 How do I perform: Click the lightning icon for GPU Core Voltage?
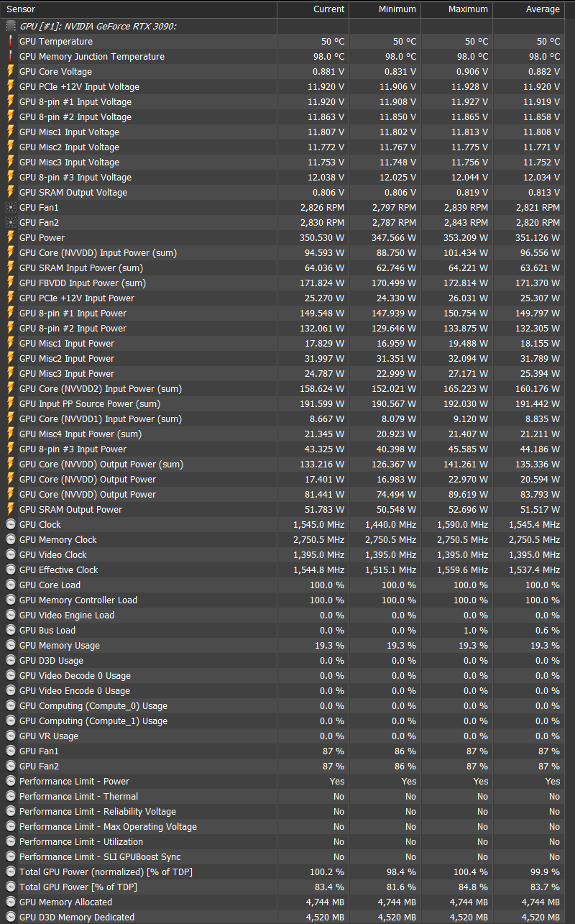tap(11, 71)
